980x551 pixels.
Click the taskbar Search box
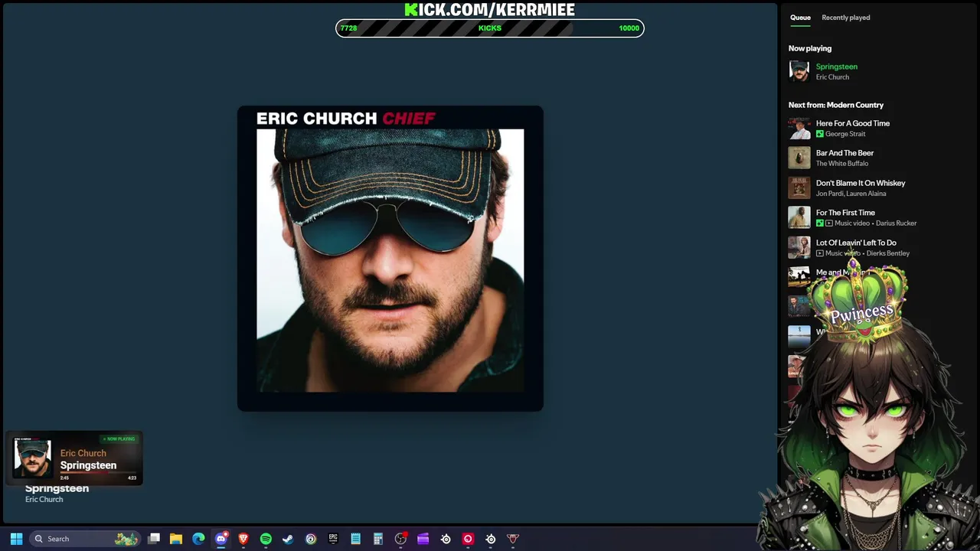(x=85, y=539)
